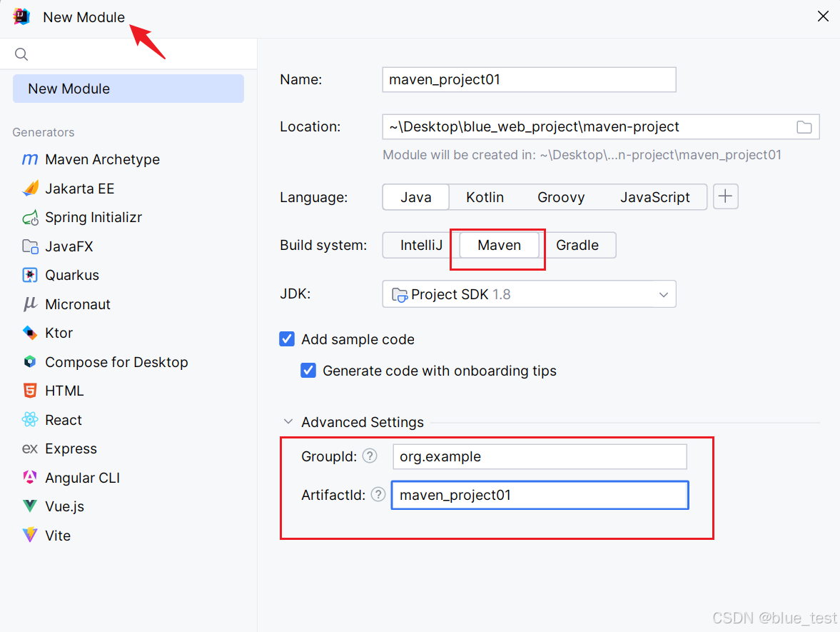Click the GroupId help question mark
The image size is (840, 632).
[370, 456]
